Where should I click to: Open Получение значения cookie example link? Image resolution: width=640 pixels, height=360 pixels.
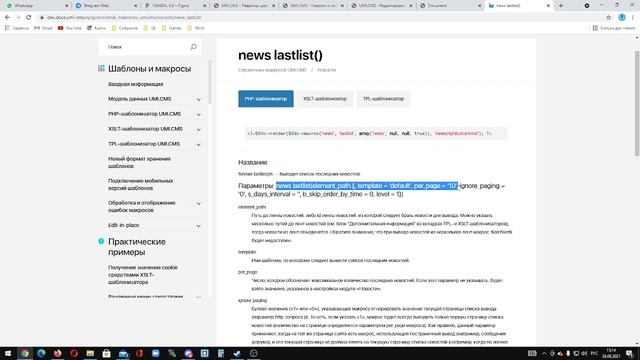pos(143,275)
